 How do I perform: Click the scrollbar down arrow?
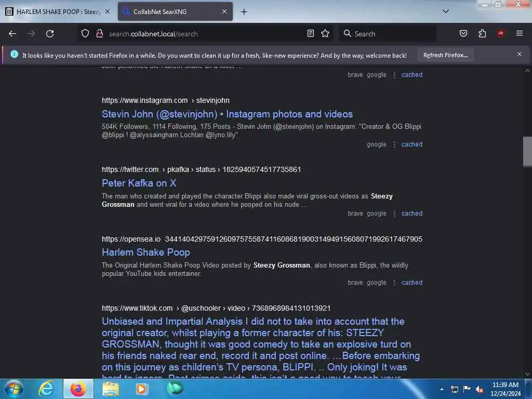527,374
